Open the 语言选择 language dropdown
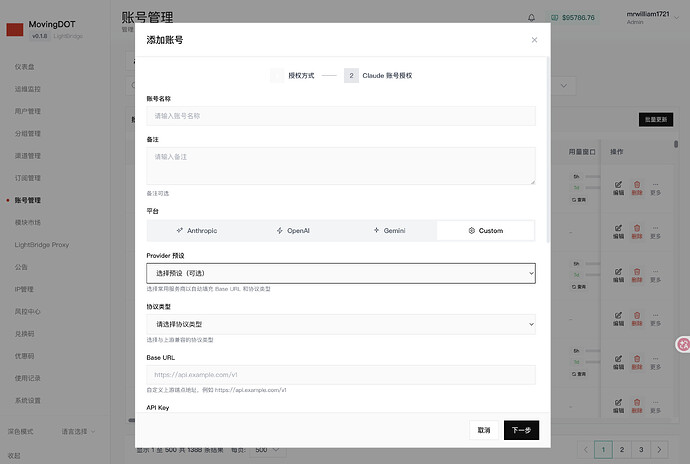This screenshot has height=464, width=690. pos(78,431)
